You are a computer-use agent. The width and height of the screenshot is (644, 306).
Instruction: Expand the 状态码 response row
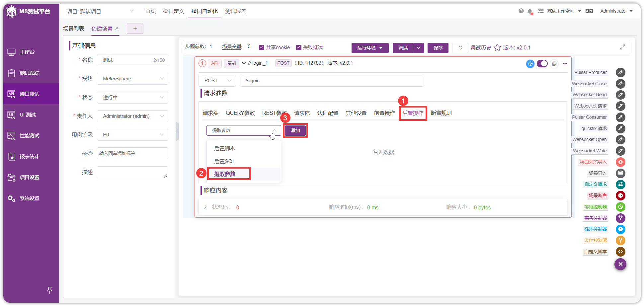[x=205, y=207]
